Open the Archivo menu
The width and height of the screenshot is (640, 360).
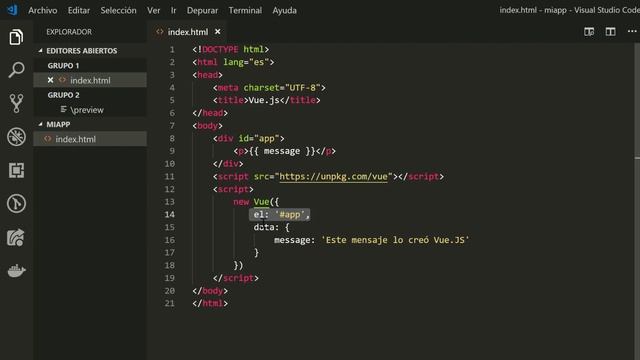tap(42, 10)
